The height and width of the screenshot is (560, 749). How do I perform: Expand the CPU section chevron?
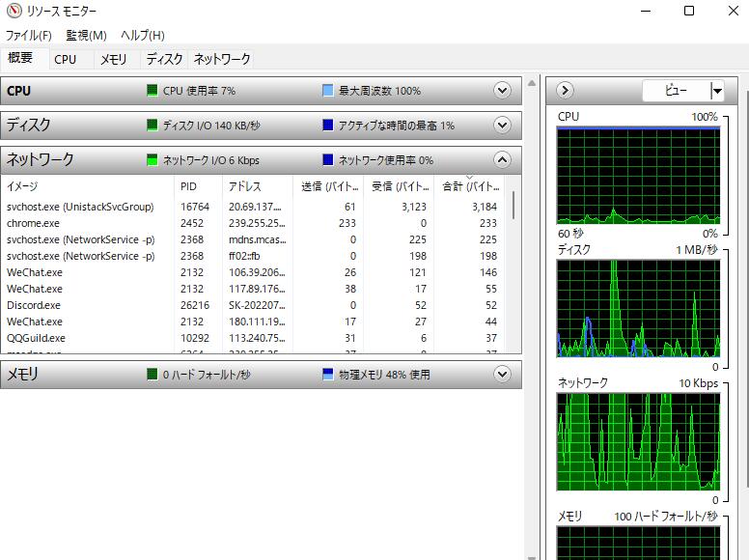[502, 91]
